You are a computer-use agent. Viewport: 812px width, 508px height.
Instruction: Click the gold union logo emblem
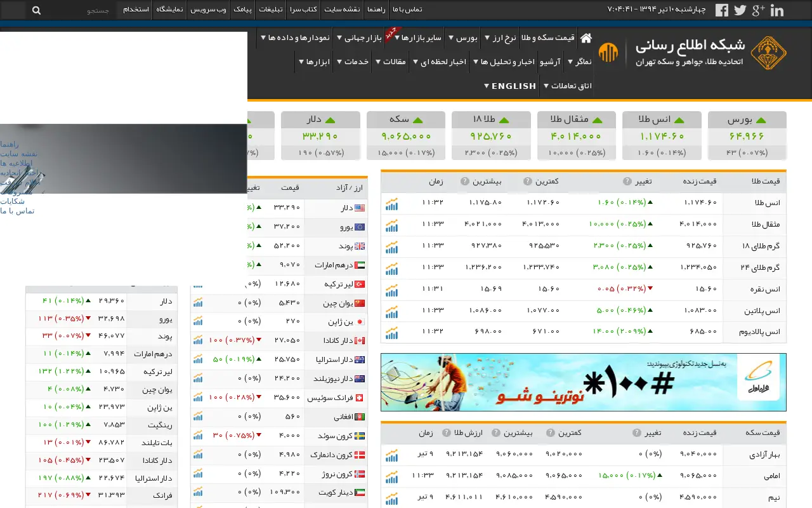tap(768, 53)
